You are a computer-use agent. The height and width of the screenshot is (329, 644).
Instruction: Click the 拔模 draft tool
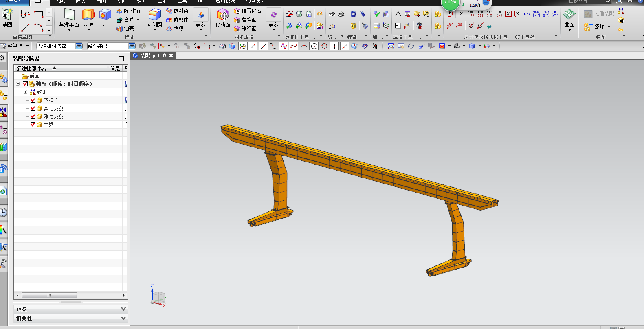pyautogui.click(x=175, y=29)
